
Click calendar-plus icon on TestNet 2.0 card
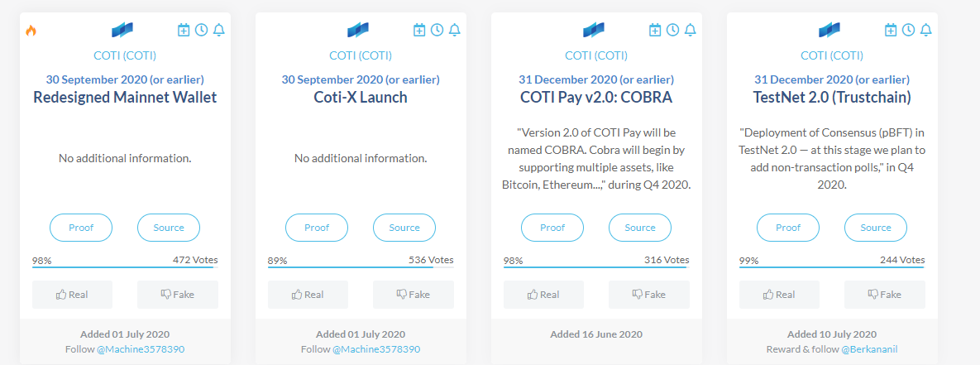891,29
